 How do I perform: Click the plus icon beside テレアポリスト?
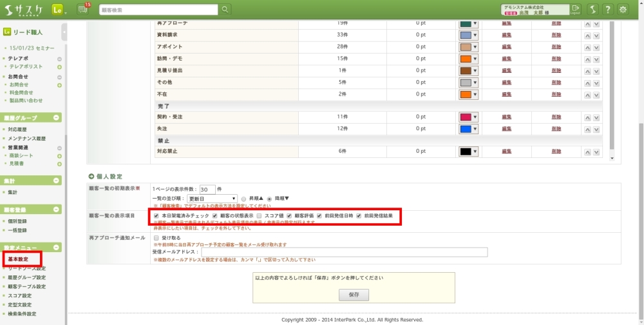pyautogui.click(x=59, y=66)
